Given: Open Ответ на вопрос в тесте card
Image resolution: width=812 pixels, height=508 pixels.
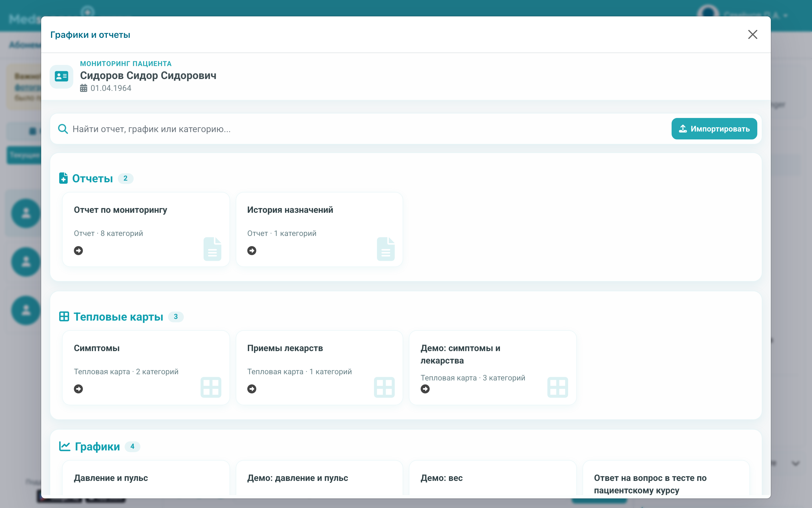Looking at the screenshot, I should tap(666, 478).
